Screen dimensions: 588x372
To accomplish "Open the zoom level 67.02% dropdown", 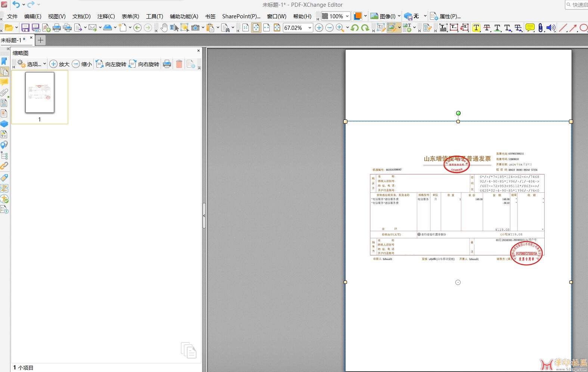I will (310, 28).
